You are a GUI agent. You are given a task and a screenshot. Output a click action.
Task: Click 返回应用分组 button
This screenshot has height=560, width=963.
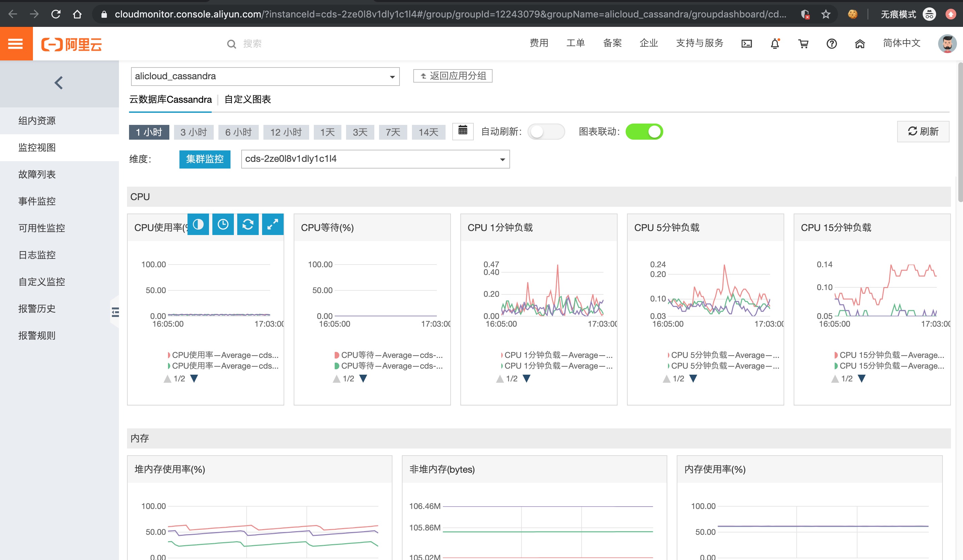[453, 76]
